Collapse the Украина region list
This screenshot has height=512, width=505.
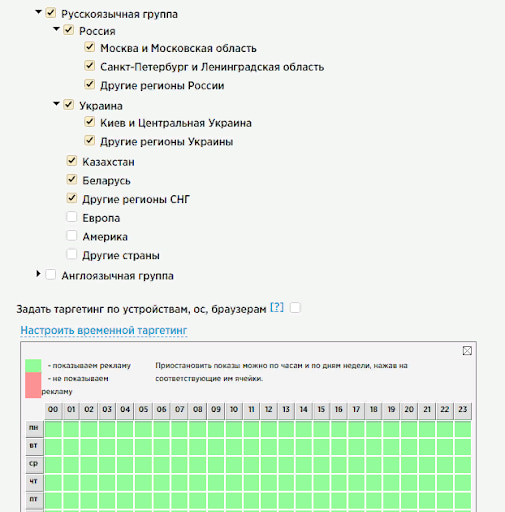coord(56,104)
